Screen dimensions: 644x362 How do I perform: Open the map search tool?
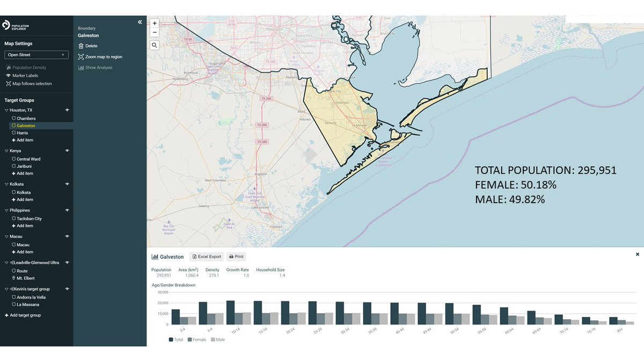(x=155, y=45)
